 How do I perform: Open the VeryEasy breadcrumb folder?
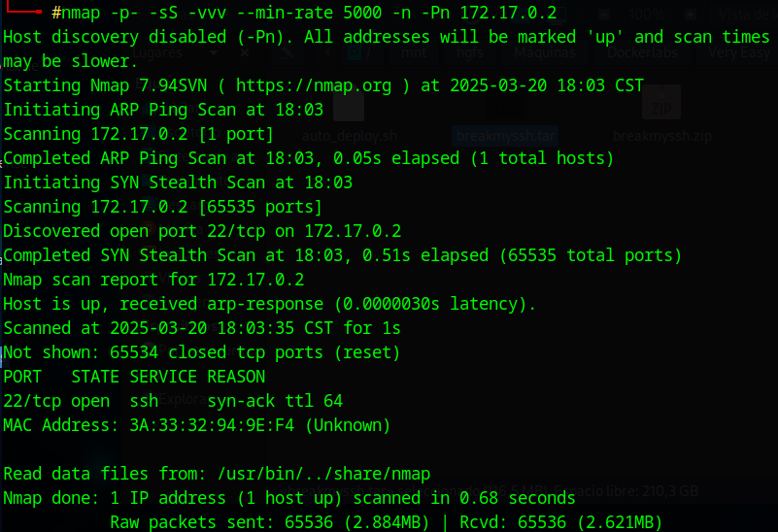tap(741, 53)
